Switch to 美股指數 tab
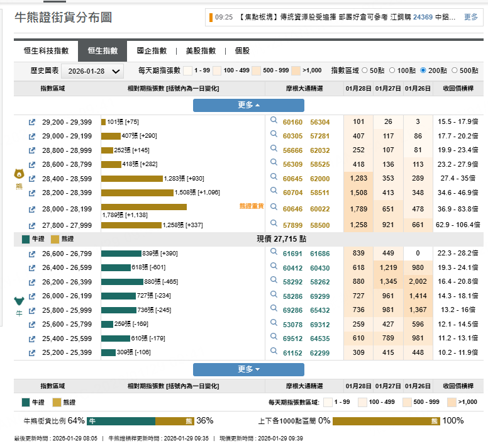 (x=201, y=51)
